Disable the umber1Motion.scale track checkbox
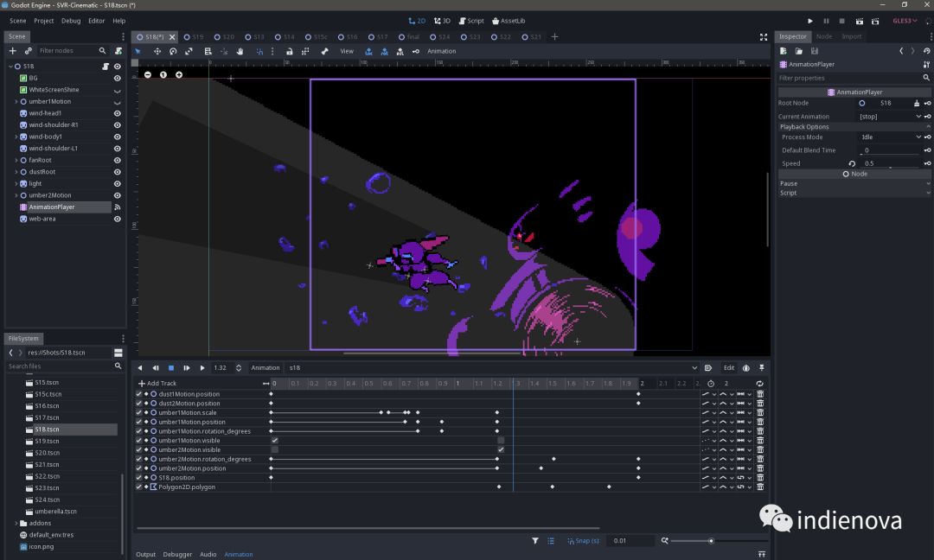The image size is (934, 560). click(x=138, y=413)
